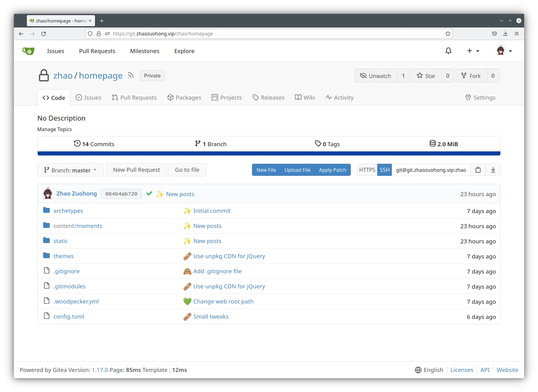Open Explore in the top navigation
538x392 pixels.
pyautogui.click(x=184, y=51)
